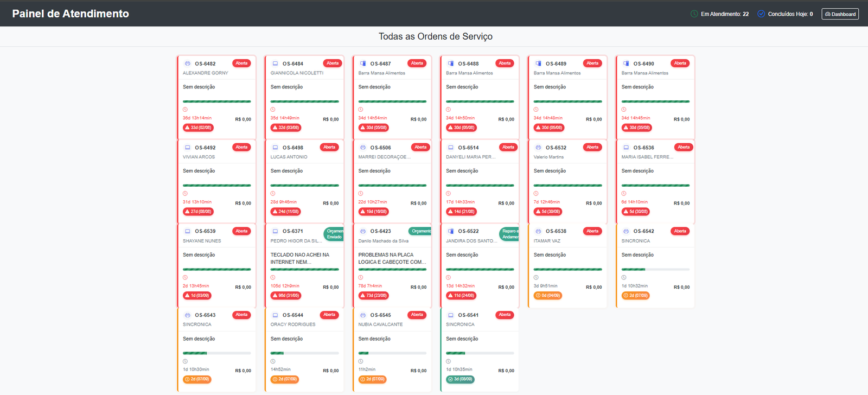The width and height of the screenshot is (868, 395).
Task: Click the printer icon on OS-6545
Action: 363,315
